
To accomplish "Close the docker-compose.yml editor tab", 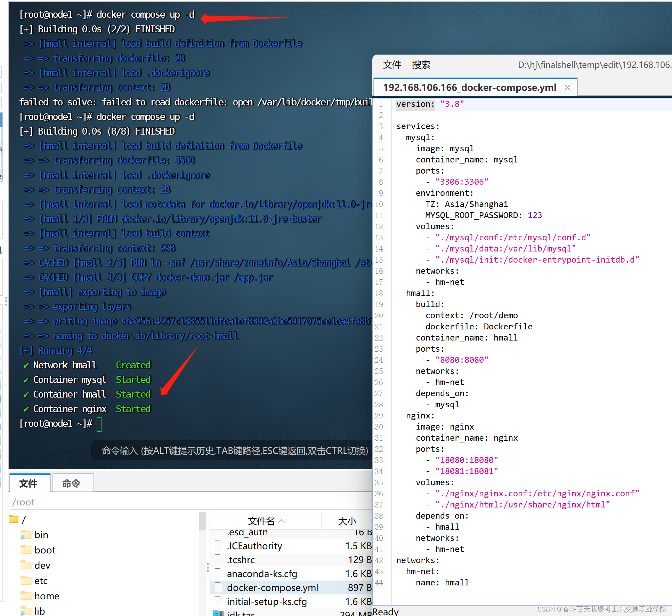I will 567,87.
